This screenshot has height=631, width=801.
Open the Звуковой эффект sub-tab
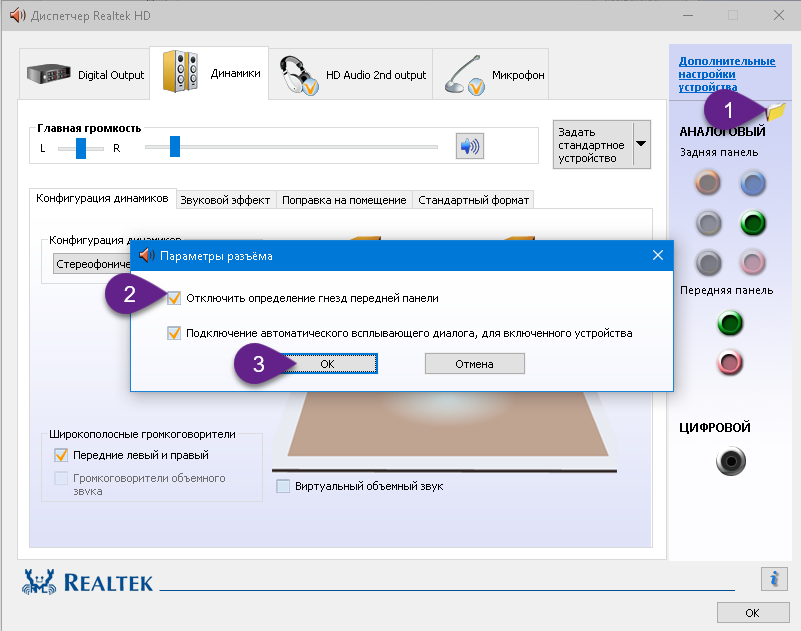point(225,200)
